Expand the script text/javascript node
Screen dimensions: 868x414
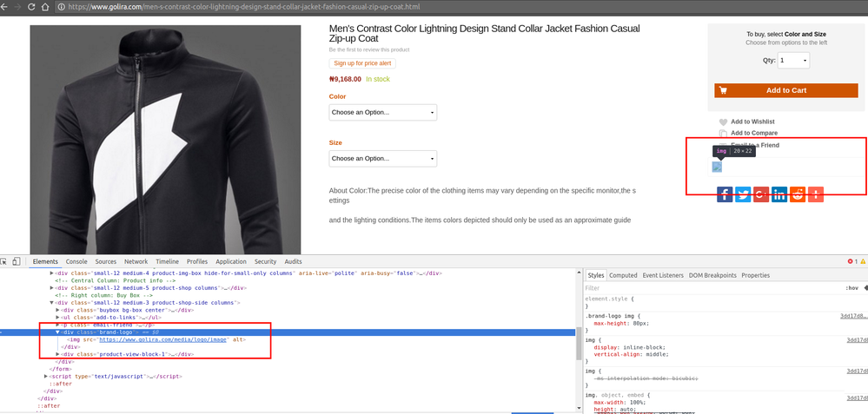point(46,377)
